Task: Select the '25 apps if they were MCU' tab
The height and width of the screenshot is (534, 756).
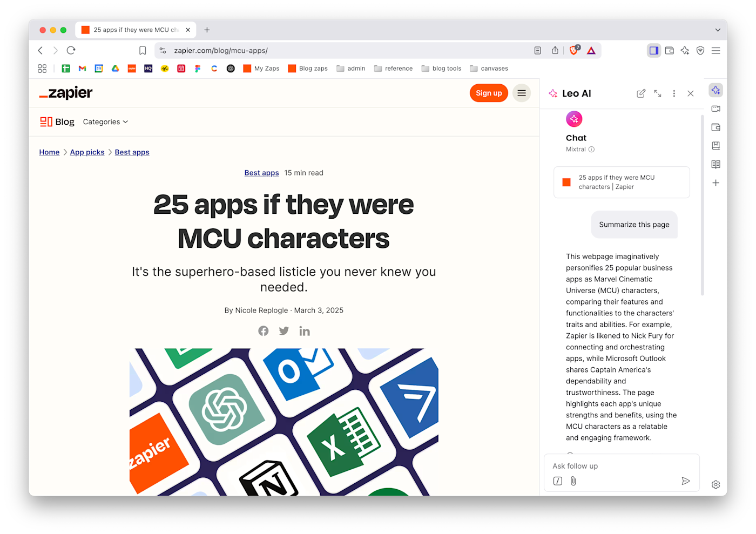Action: pos(136,30)
